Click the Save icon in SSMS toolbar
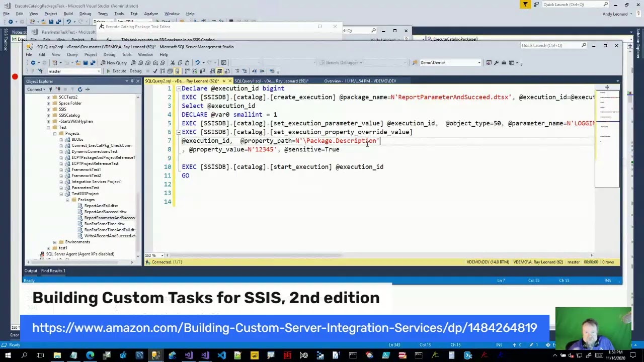Viewport: 644px width, 362px height. click(x=86, y=63)
